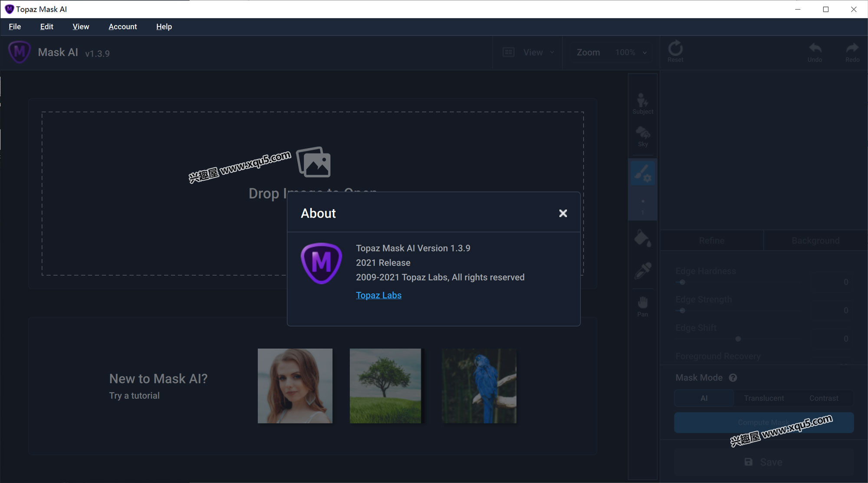Screen dimensions: 868x483
Task: Select the brush settings tool
Action: pyautogui.click(x=642, y=173)
